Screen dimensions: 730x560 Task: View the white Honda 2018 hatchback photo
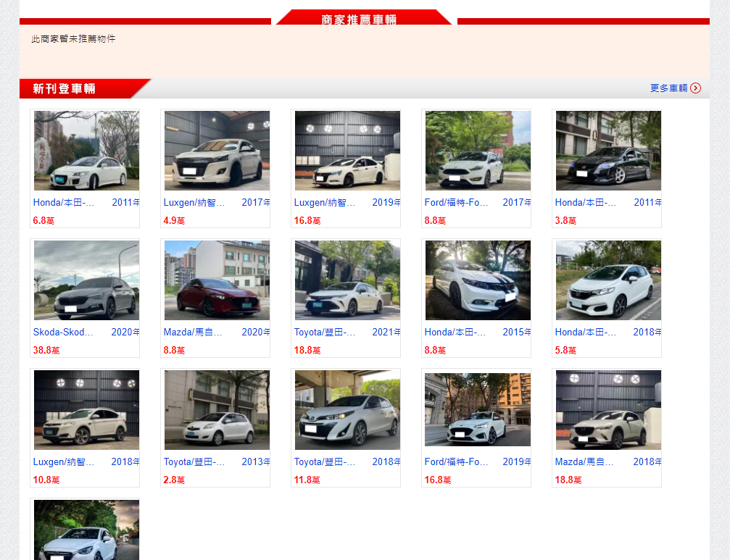[608, 280]
